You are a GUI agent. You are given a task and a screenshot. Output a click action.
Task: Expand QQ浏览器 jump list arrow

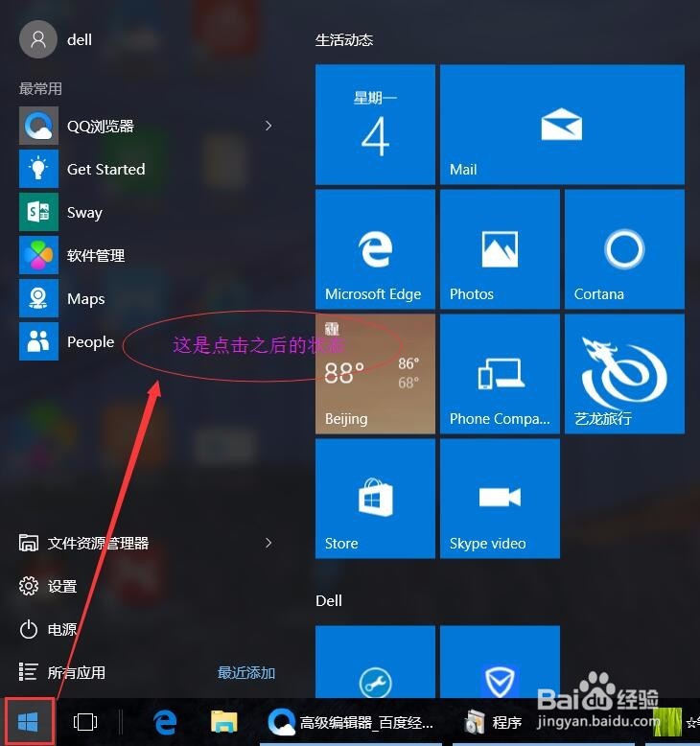(268, 126)
